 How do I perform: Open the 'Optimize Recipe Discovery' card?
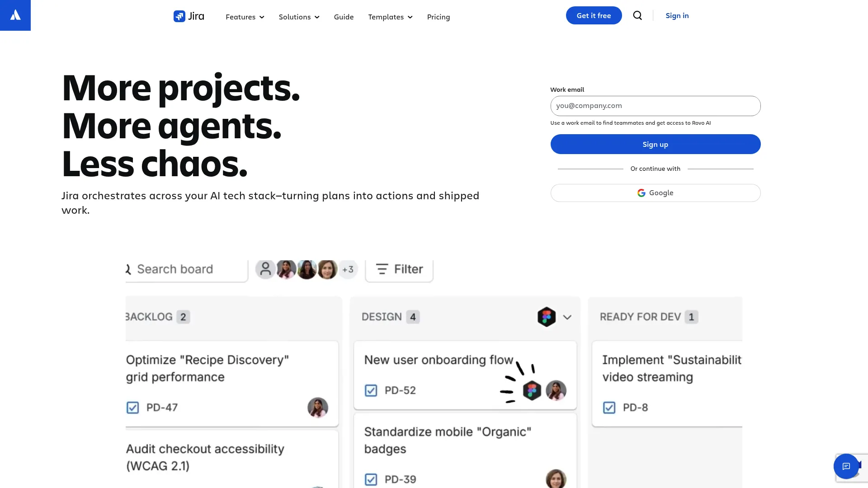tap(232, 384)
